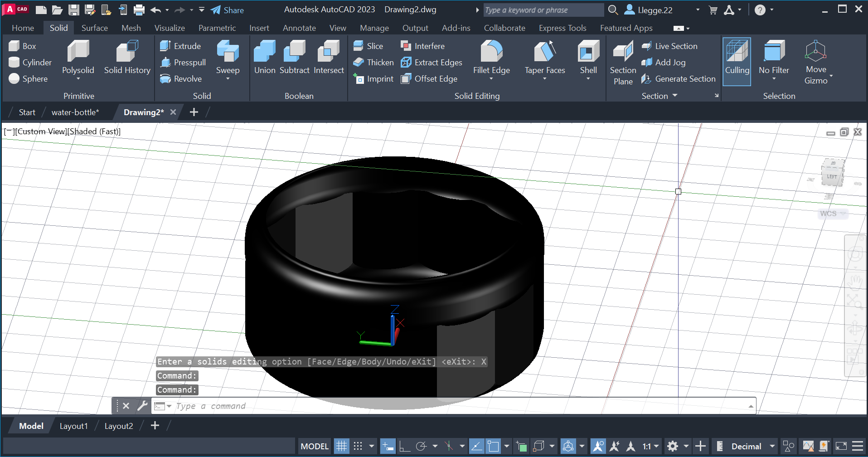The image size is (868, 457).
Task: Click the Start file tab
Action: coord(27,112)
